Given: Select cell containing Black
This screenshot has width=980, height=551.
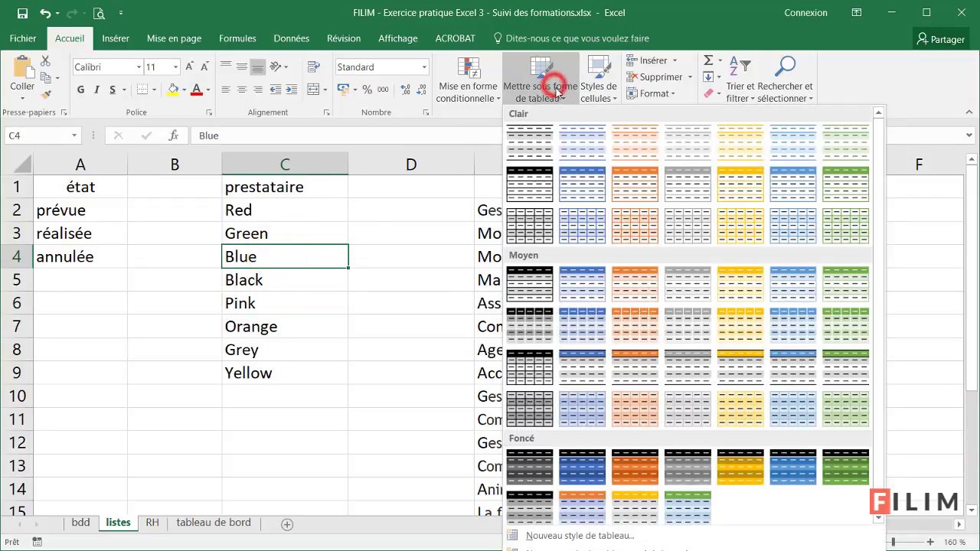Looking at the screenshot, I should (285, 280).
